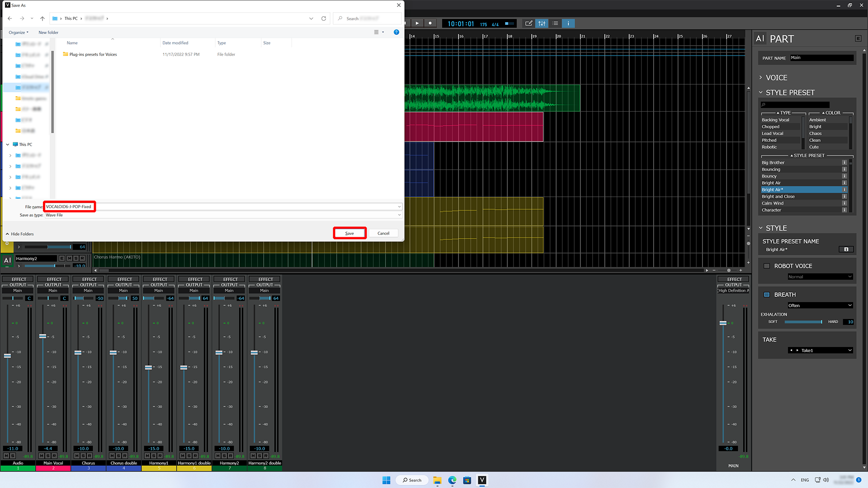This screenshot has height=488, width=868.
Task: Select next take arrow in TAKE section
Action: 797,350
